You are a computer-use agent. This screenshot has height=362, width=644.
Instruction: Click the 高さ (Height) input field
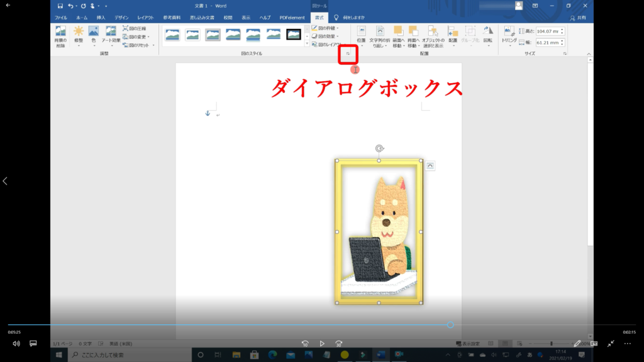click(550, 31)
